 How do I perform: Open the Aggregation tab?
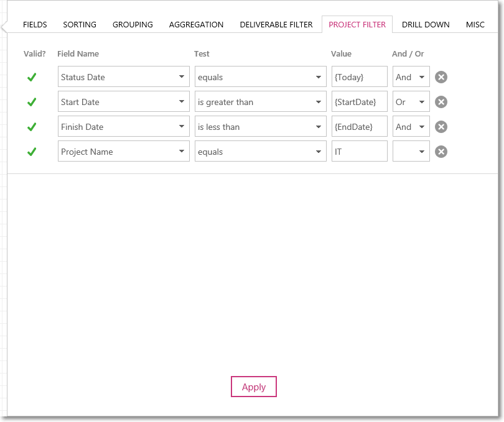tap(196, 25)
